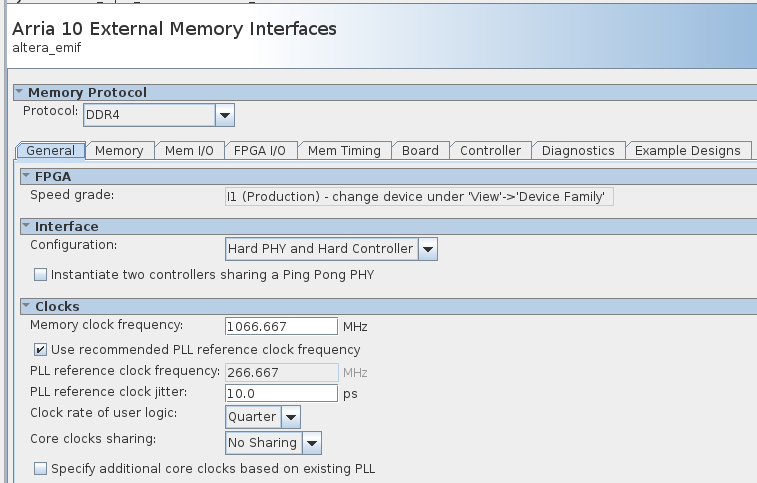Open the FPGA I/O tab

(259, 151)
